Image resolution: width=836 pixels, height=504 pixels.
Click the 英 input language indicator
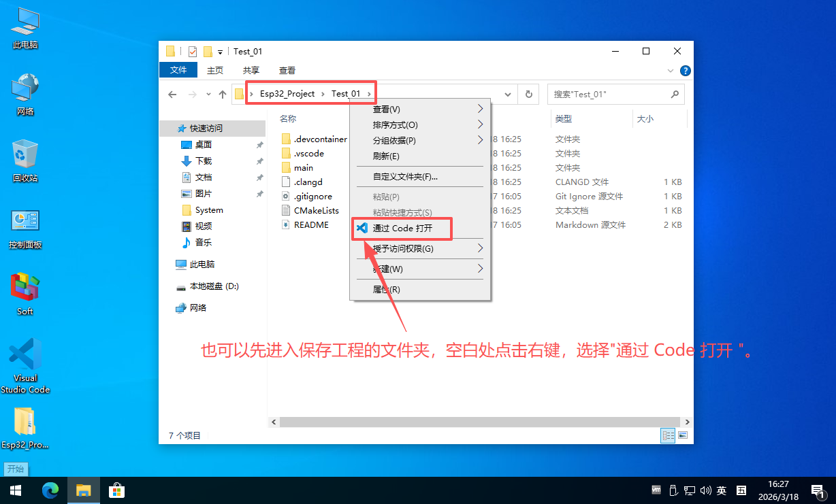pos(722,490)
